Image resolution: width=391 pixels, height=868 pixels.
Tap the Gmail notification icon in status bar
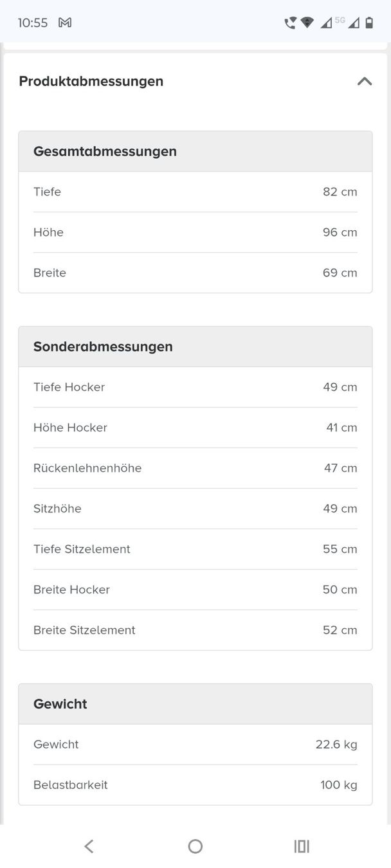tap(65, 23)
